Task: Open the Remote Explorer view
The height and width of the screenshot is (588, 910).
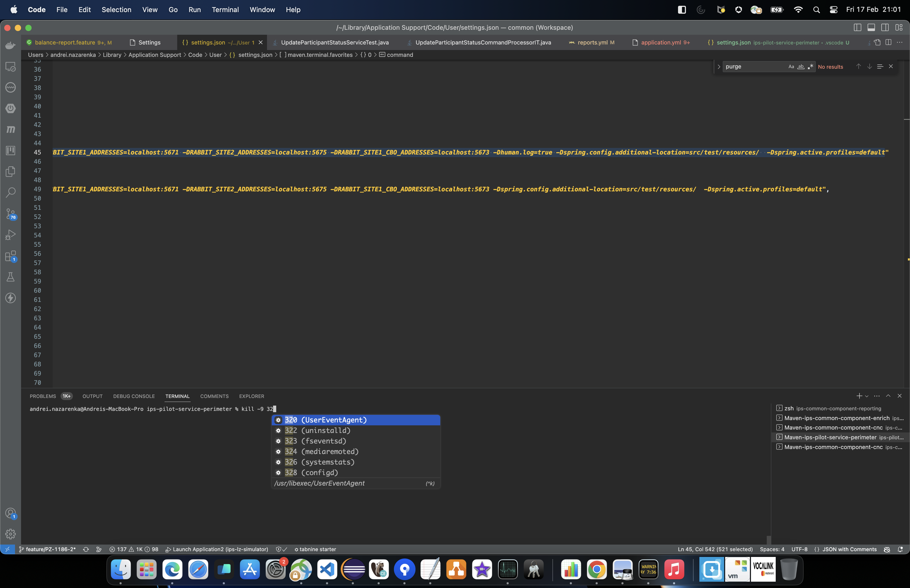Action: point(10,66)
